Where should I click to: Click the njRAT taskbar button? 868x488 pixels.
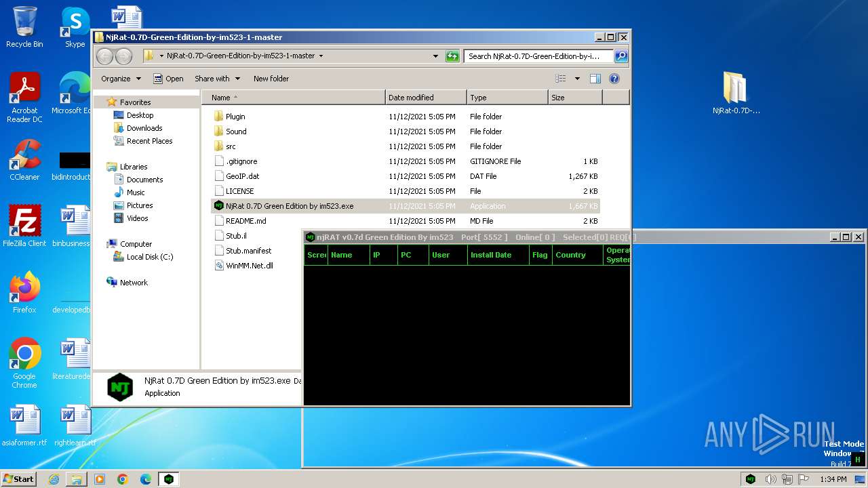pos(168,479)
